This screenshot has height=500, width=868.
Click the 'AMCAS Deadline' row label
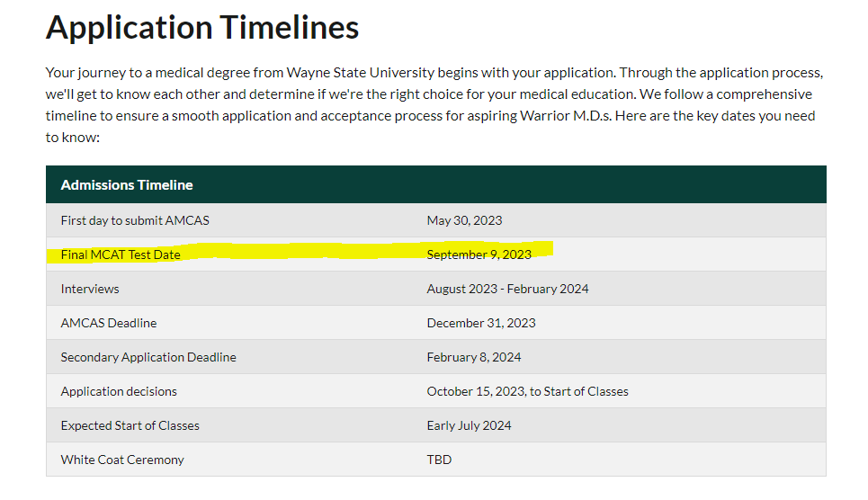[109, 323]
